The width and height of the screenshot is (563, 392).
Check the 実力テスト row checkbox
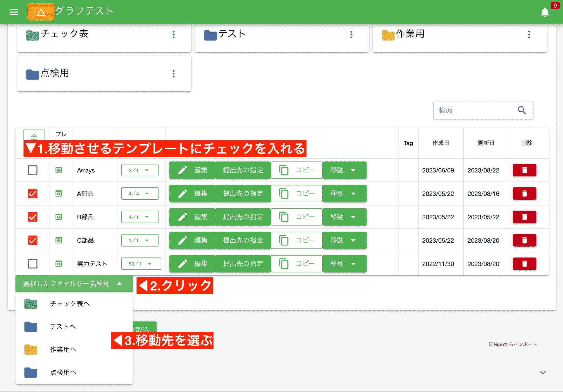point(33,263)
